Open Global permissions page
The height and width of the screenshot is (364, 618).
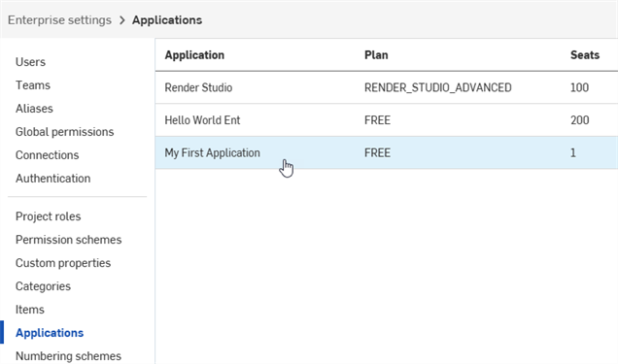tap(65, 132)
